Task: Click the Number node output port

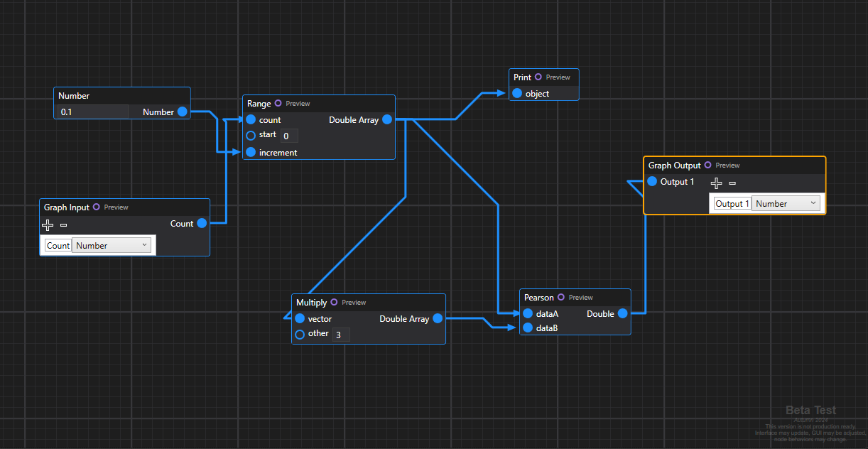Action: click(183, 112)
